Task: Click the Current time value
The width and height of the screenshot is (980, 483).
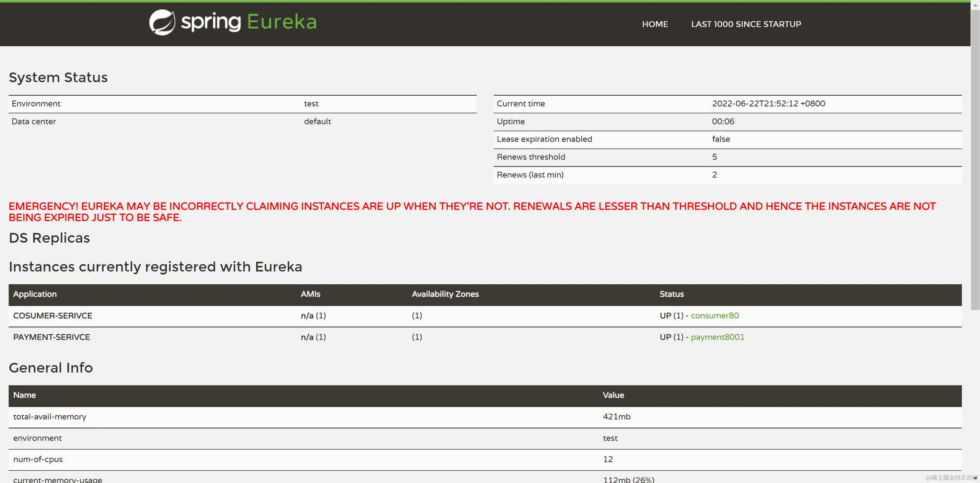Action: tap(768, 103)
